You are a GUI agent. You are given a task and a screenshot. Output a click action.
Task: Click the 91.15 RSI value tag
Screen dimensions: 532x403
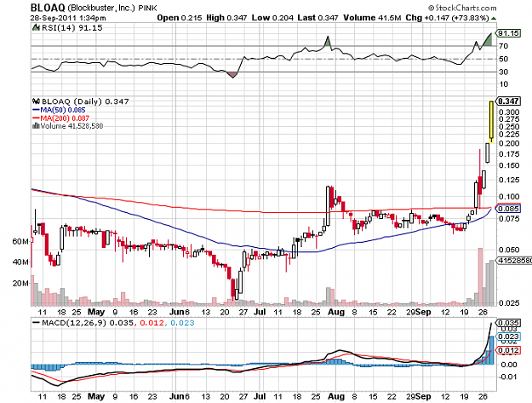pos(508,33)
